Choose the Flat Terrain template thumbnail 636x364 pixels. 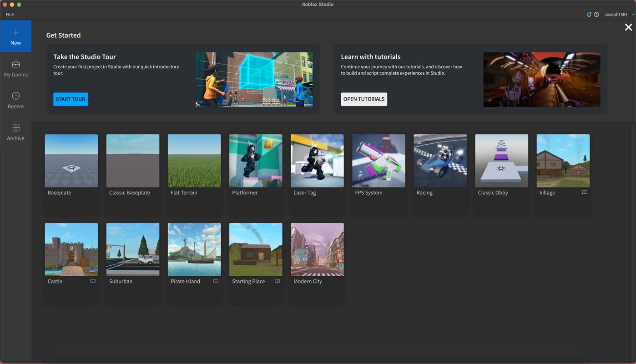[194, 161]
